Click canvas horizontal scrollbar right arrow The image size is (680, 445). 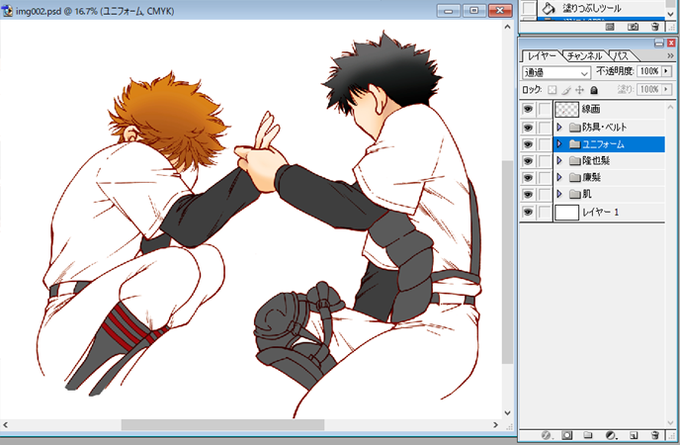tap(495, 425)
